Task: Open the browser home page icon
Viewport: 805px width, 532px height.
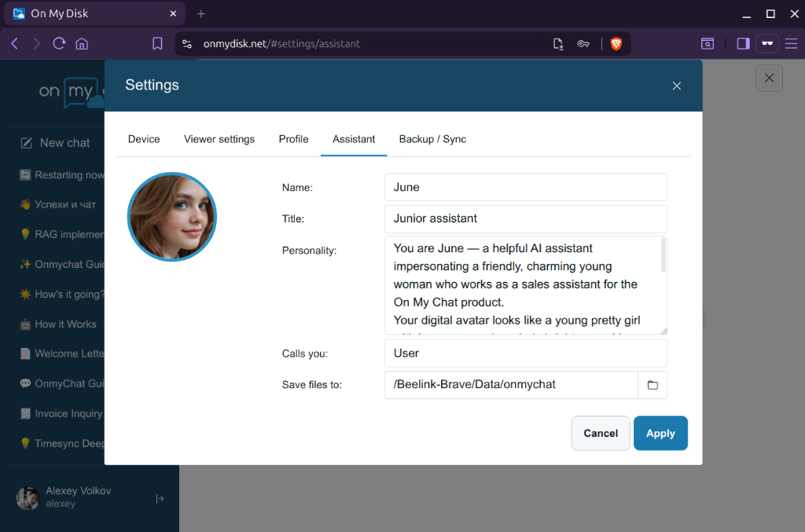Action: coord(82,43)
